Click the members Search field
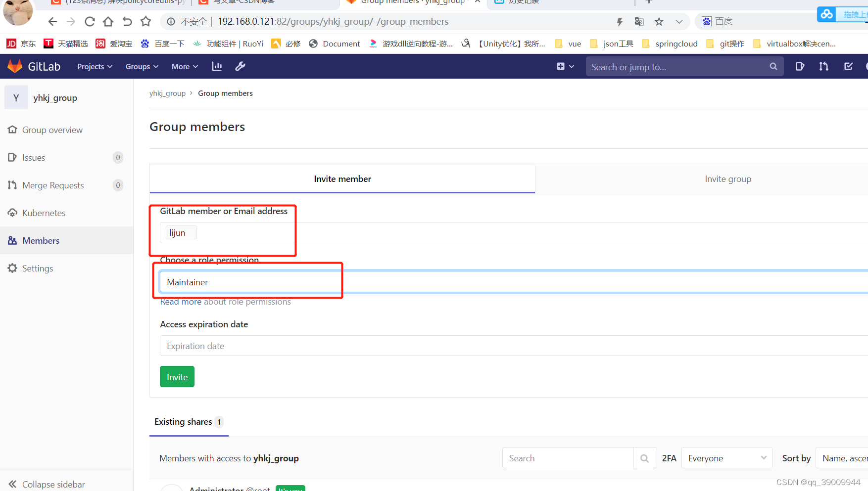The width and height of the screenshot is (868, 491). 568,458
